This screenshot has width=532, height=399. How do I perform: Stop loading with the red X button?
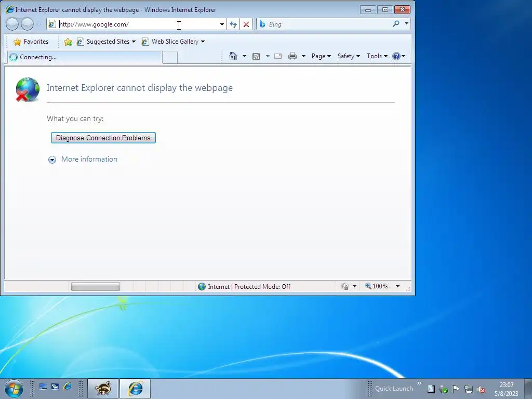click(246, 24)
